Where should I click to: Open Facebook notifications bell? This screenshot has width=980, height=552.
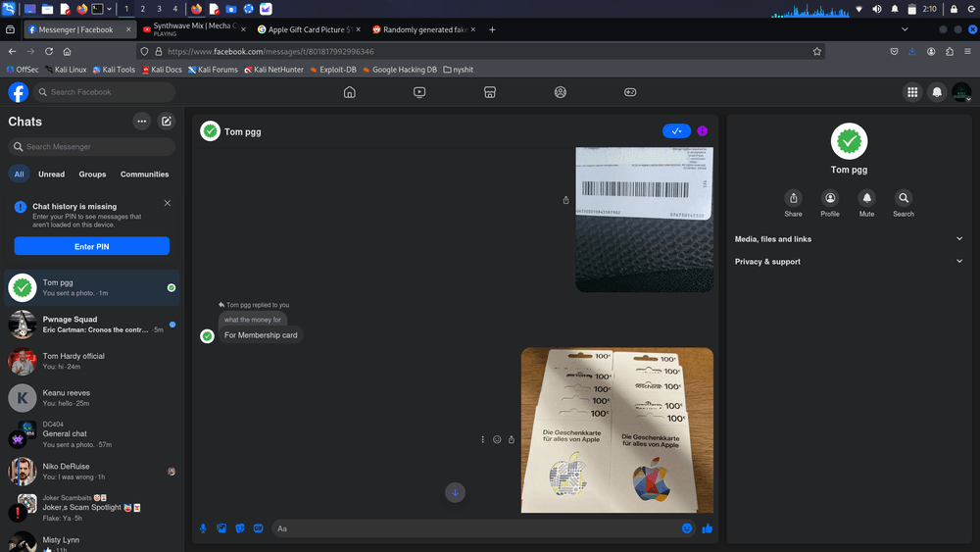point(937,92)
